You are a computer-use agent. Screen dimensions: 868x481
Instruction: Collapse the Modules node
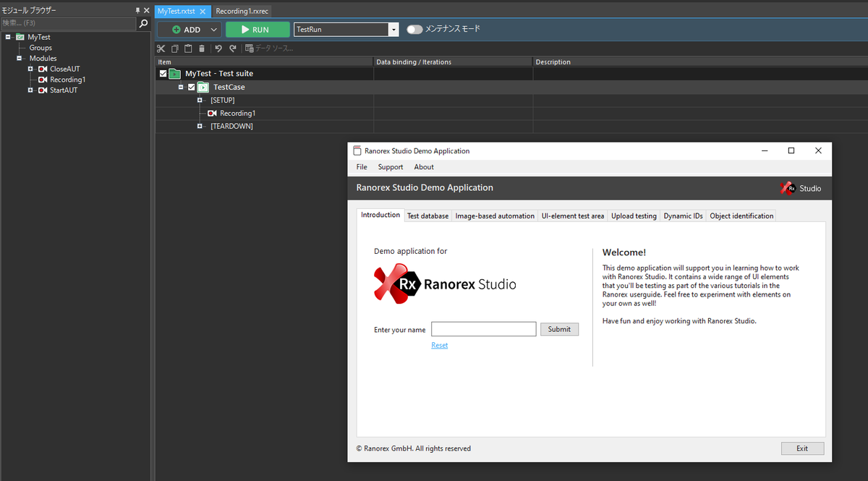click(20, 59)
